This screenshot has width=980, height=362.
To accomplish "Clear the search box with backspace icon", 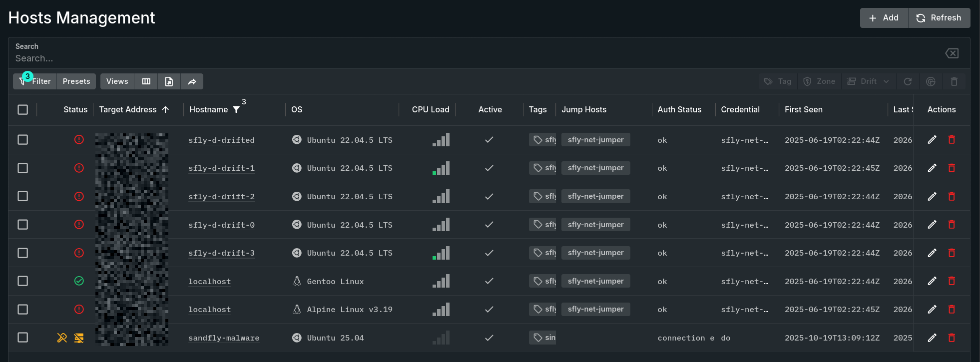I will coord(952,53).
